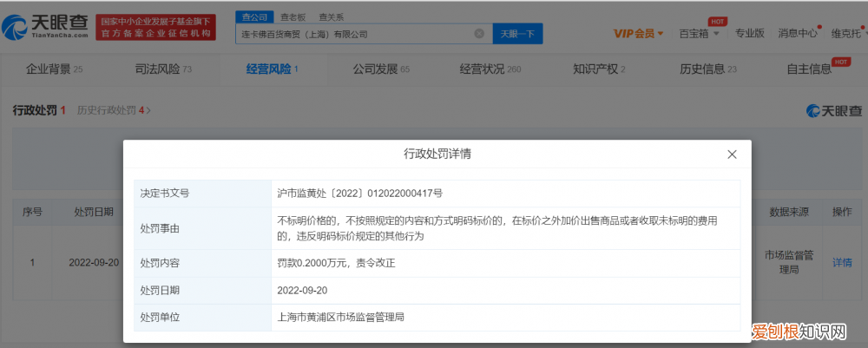The width and height of the screenshot is (868, 348).
Task: Switch to the 经营状况 tab
Action: (x=490, y=69)
